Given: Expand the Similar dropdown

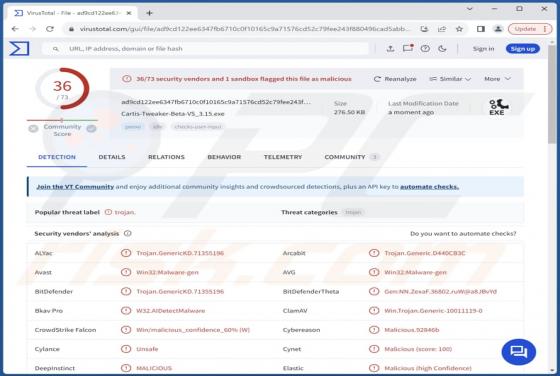Looking at the screenshot, I should click(x=450, y=79).
